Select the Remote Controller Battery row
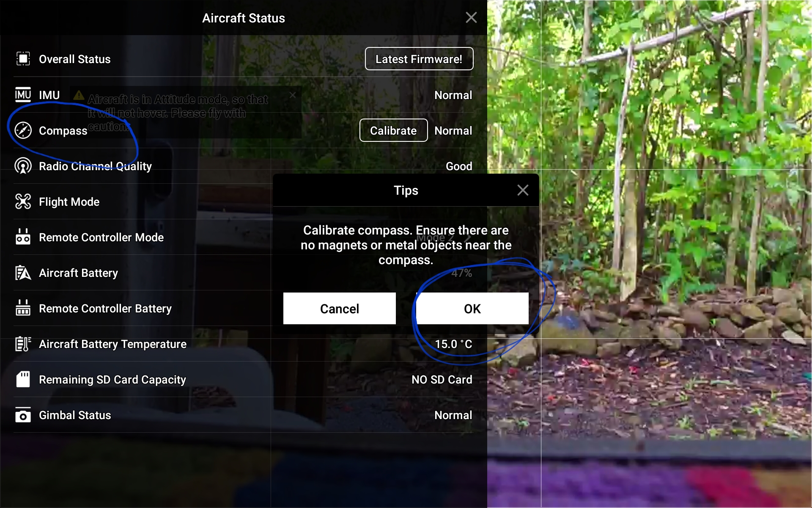The height and width of the screenshot is (508, 812). 243,309
